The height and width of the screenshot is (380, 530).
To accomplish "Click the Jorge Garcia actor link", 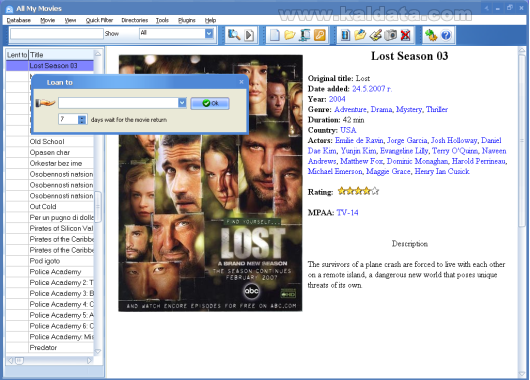I will (x=407, y=140).
